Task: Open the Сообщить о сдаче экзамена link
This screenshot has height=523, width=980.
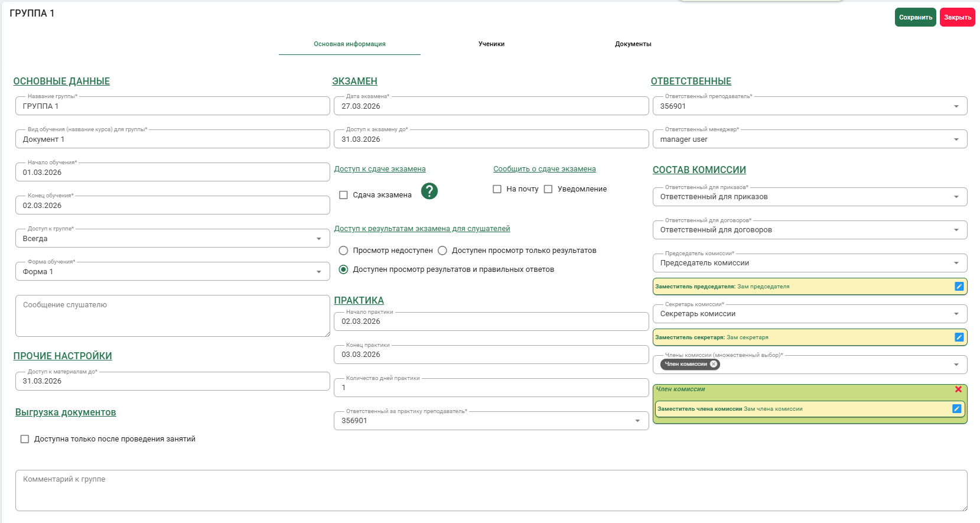Action: [x=545, y=169]
